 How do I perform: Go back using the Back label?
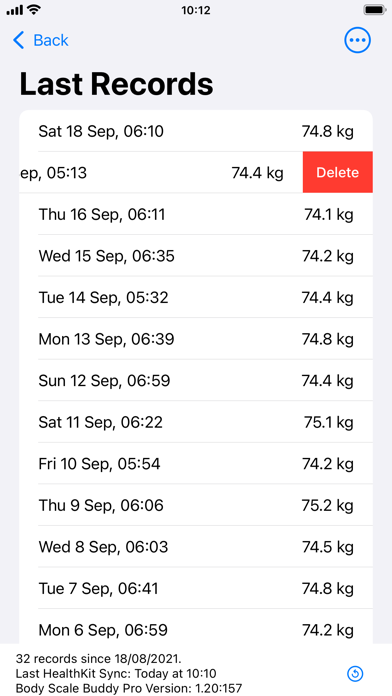point(51,40)
